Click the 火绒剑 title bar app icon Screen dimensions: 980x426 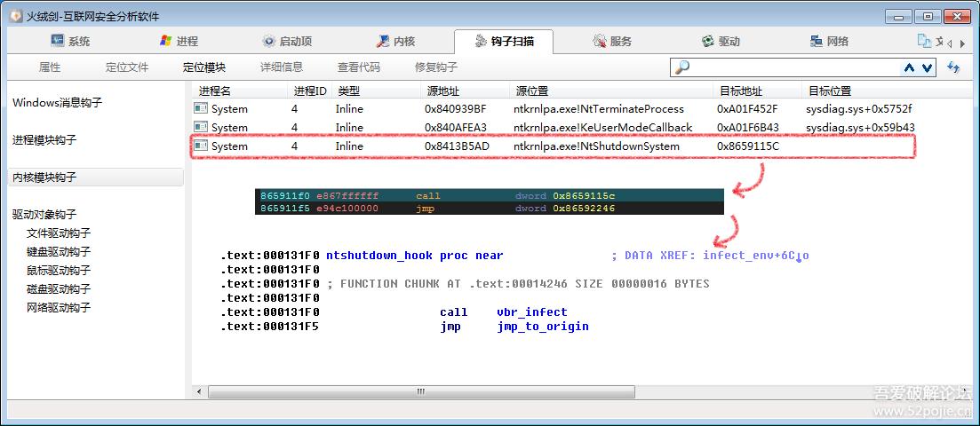(x=16, y=16)
